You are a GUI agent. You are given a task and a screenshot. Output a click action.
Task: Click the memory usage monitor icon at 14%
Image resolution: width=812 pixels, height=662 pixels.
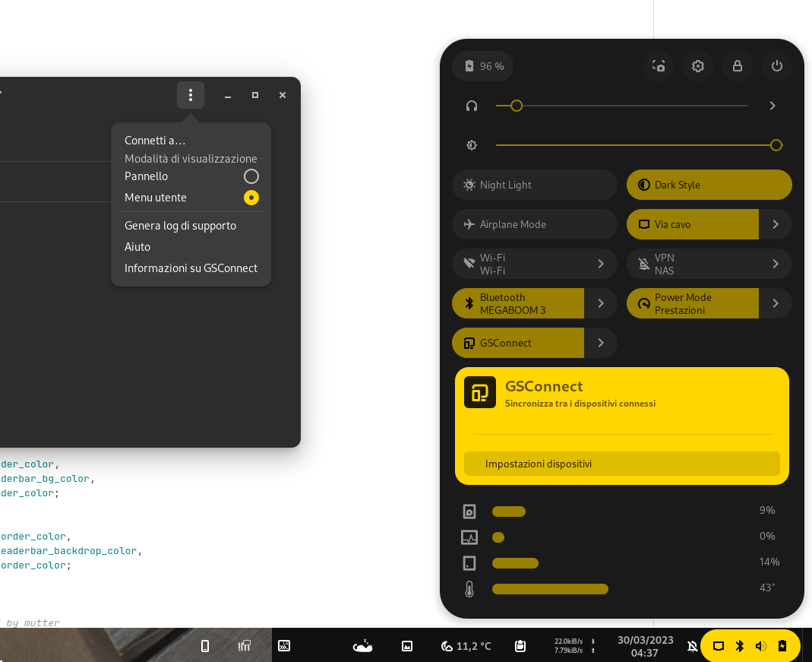tap(469, 563)
